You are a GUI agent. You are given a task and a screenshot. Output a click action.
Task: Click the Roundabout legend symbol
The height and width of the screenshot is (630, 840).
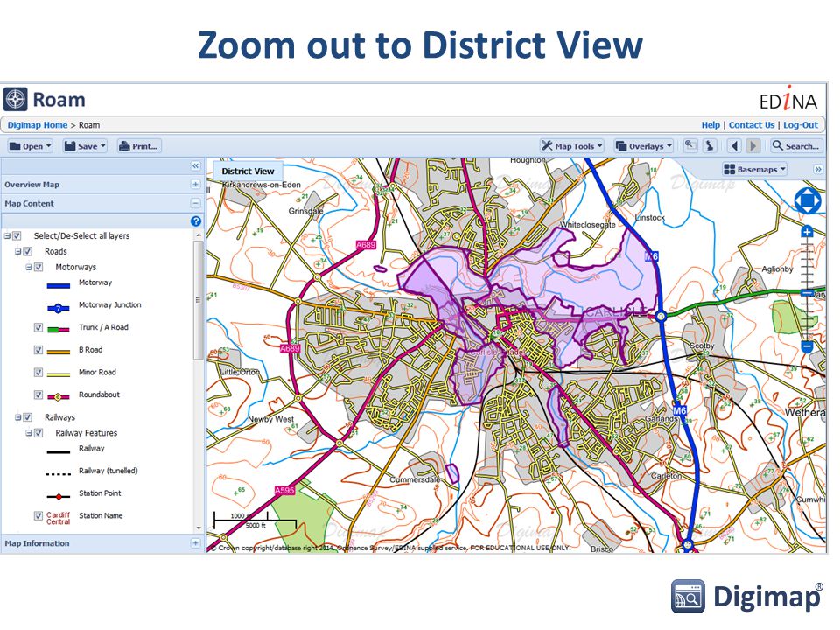[x=59, y=397]
